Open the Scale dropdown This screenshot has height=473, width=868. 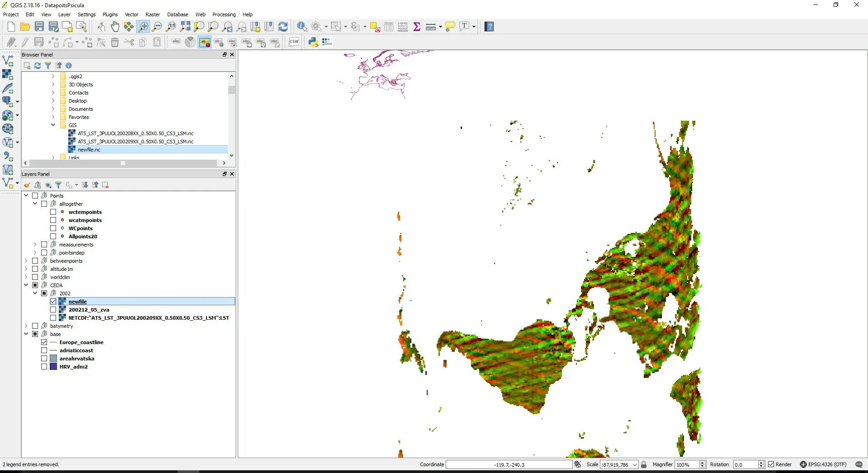pyautogui.click(x=635, y=464)
